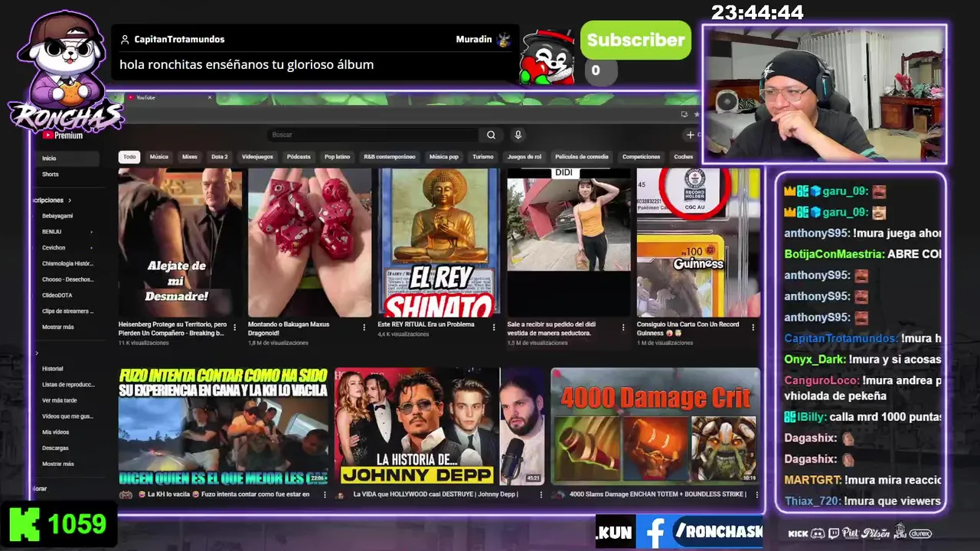Select the Juegos de rol filter chip

tap(524, 157)
